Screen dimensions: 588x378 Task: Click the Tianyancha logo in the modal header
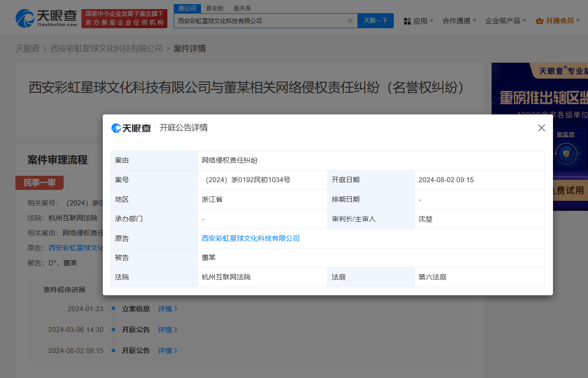pyautogui.click(x=131, y=128)
